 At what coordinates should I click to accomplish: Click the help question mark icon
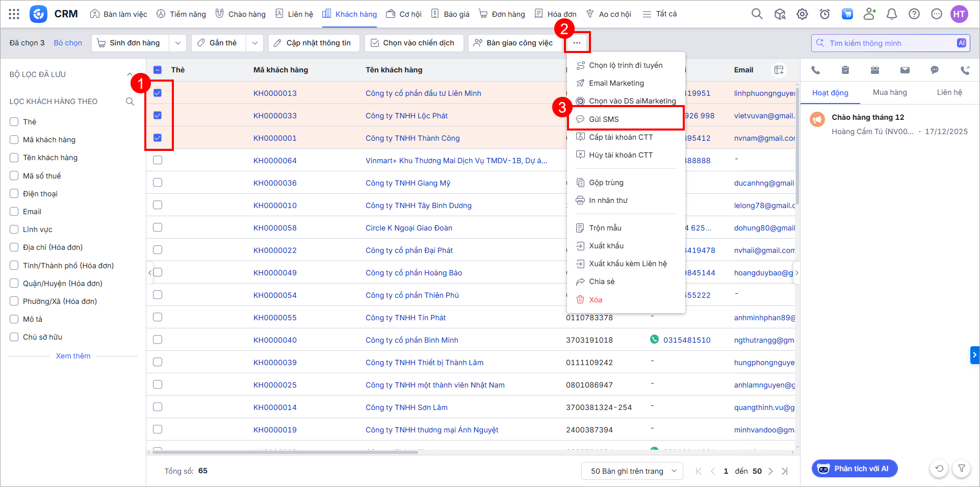coord(914,14)
